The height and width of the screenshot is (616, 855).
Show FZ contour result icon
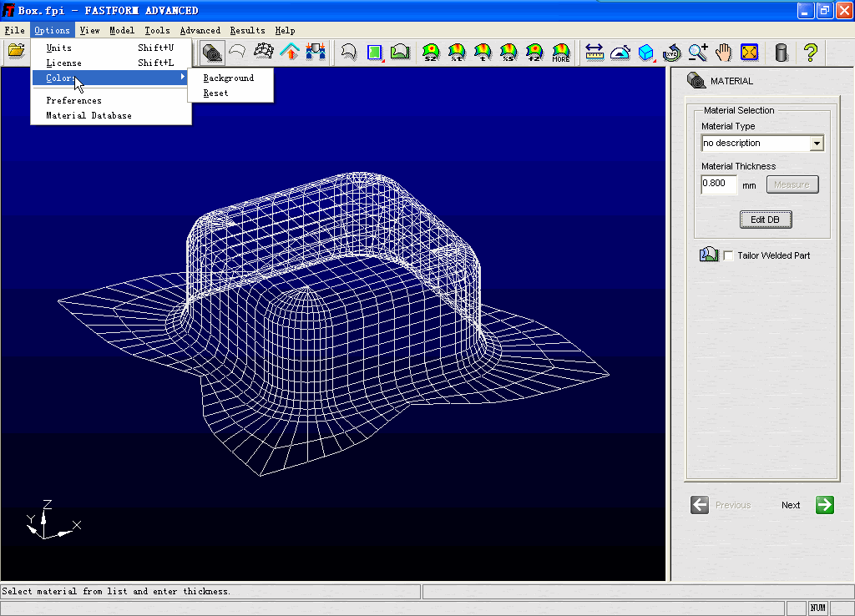534,53
